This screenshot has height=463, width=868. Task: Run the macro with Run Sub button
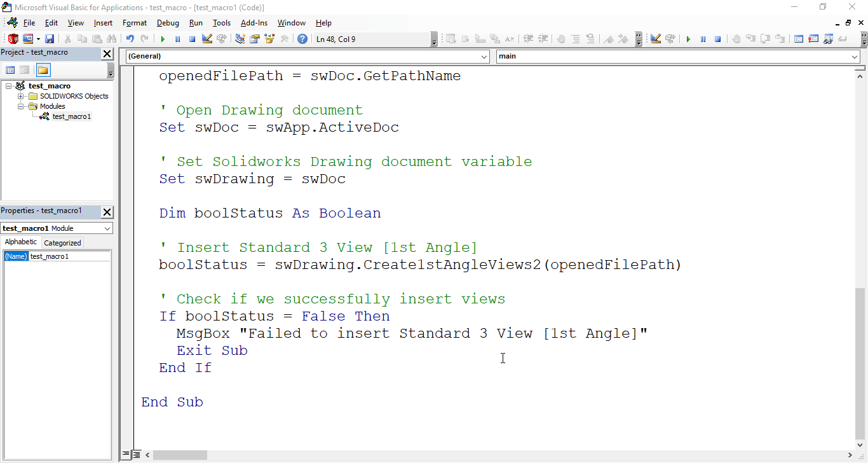pyautogui.click(x=163, y=38)
